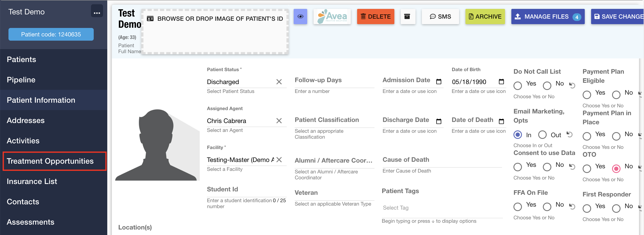Screen dimensions: 644x235
Task: Click the SAVE CHANGES button
Action: pyautogui.click(x=618, y=16)
